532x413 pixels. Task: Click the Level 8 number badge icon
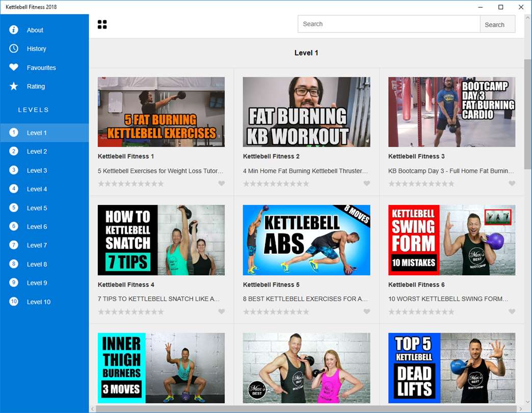pos(14,264)
